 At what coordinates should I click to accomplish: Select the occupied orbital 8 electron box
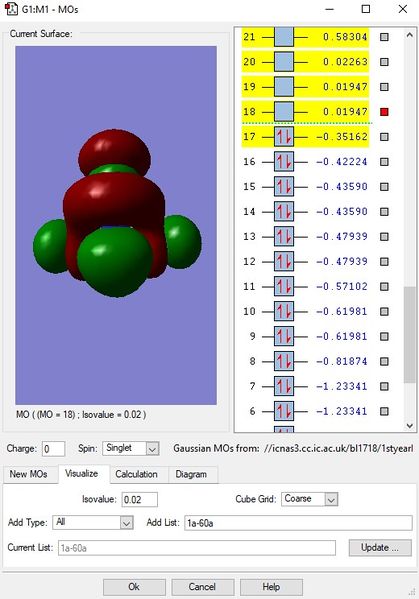pos(284,361)
